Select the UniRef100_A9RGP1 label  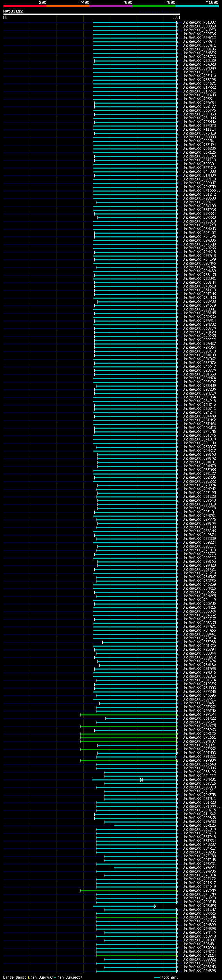coord(199,722)
